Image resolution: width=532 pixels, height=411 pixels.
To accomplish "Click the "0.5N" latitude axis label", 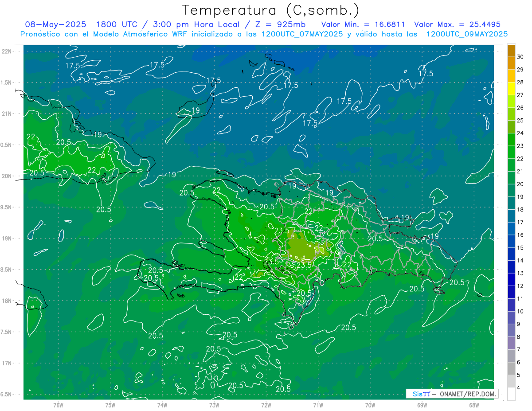I will coord(7,145).
